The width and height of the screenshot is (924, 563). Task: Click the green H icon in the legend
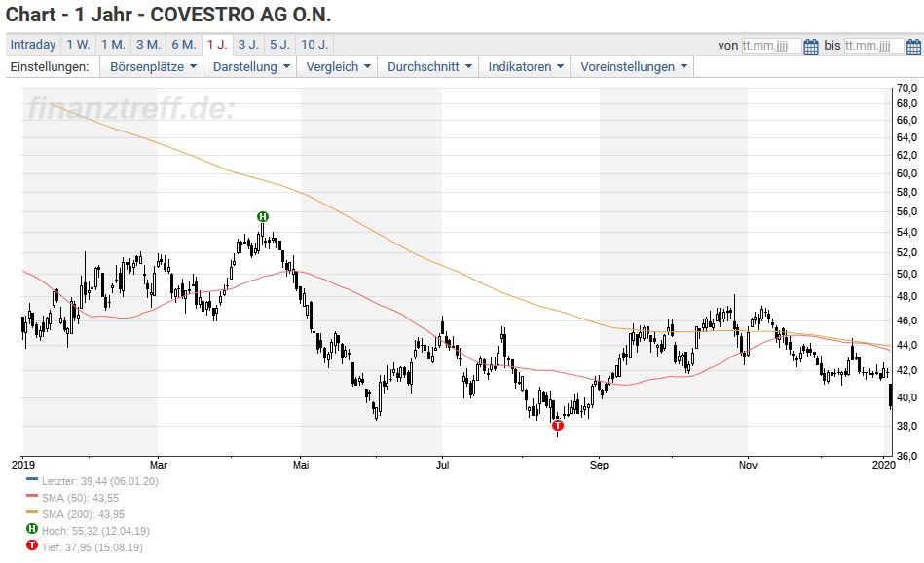pos(32,529)
